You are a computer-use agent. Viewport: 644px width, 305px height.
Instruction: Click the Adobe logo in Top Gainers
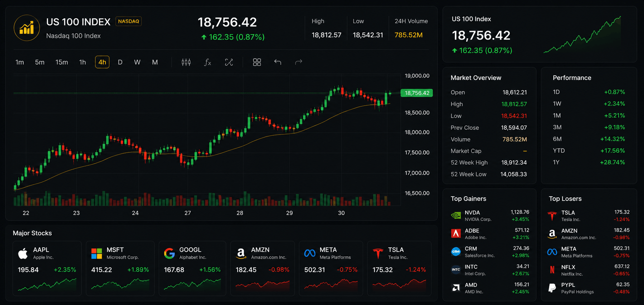(x=456, y=233)
